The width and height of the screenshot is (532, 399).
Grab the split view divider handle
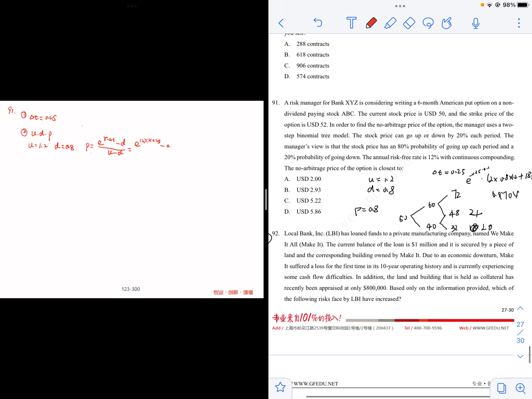click(266, 199)
